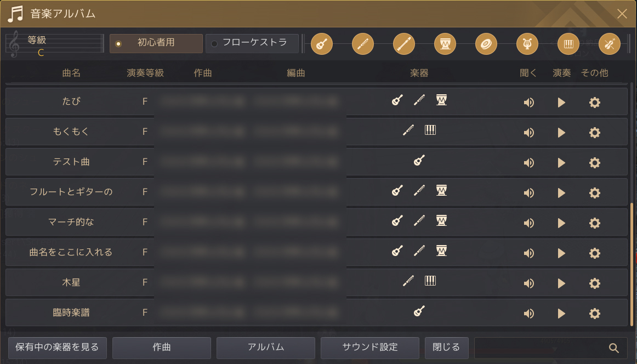Select the 初心者用 radio option
Screen dimensions: 637x364
coord(156,43)
